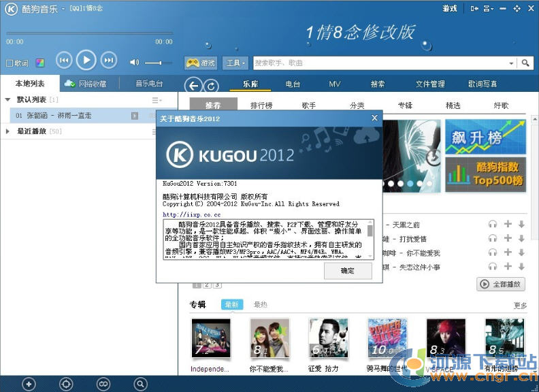Expand the 最近播放 playlist group
The height and width of the screenshot is (392, 539).
coord(8,131)
